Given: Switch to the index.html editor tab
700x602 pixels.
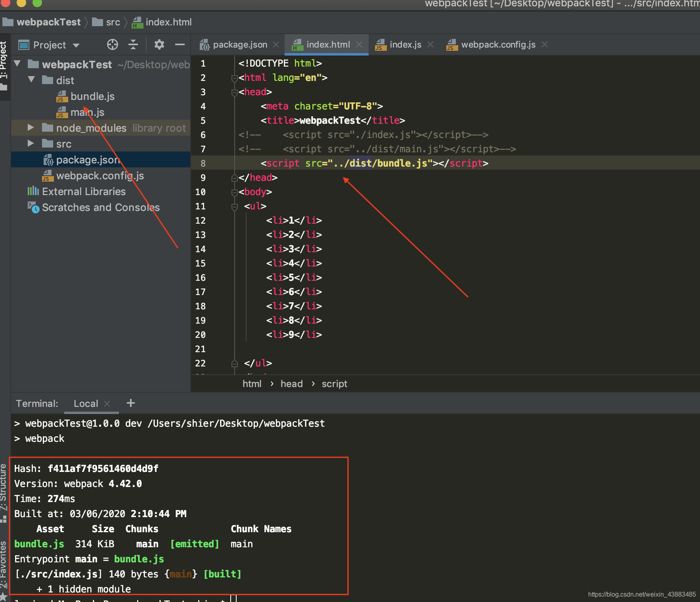Looking at the screenshot, I should click(x=328, y=44).
